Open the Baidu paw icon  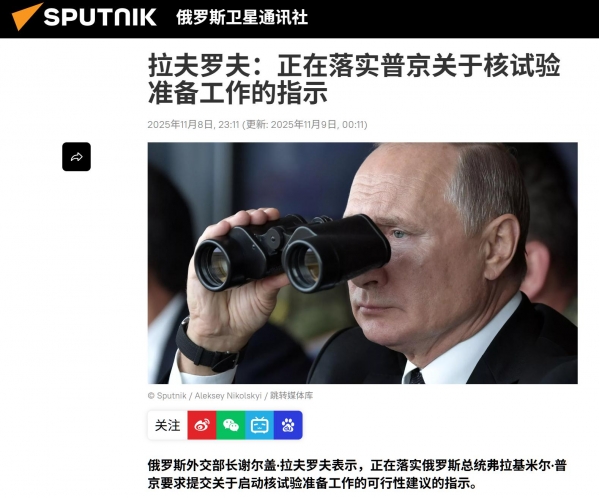(288, 425)
